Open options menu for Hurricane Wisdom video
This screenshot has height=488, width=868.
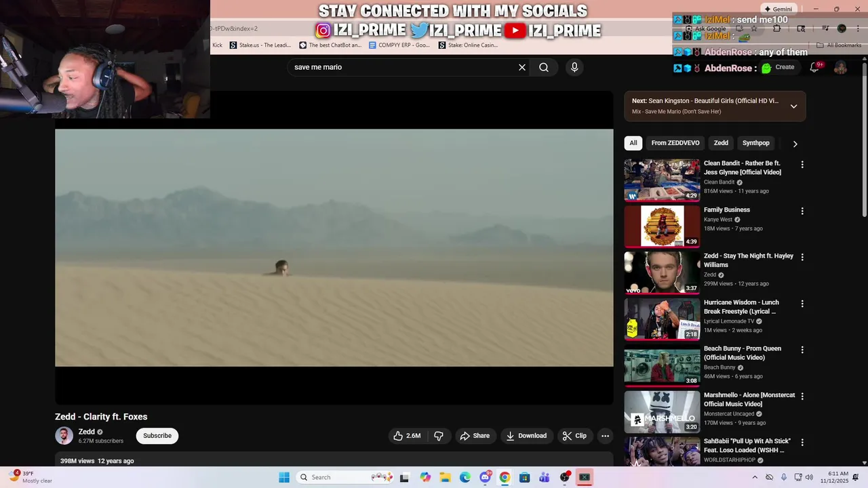pyautogui.click(x=802, y=304)
